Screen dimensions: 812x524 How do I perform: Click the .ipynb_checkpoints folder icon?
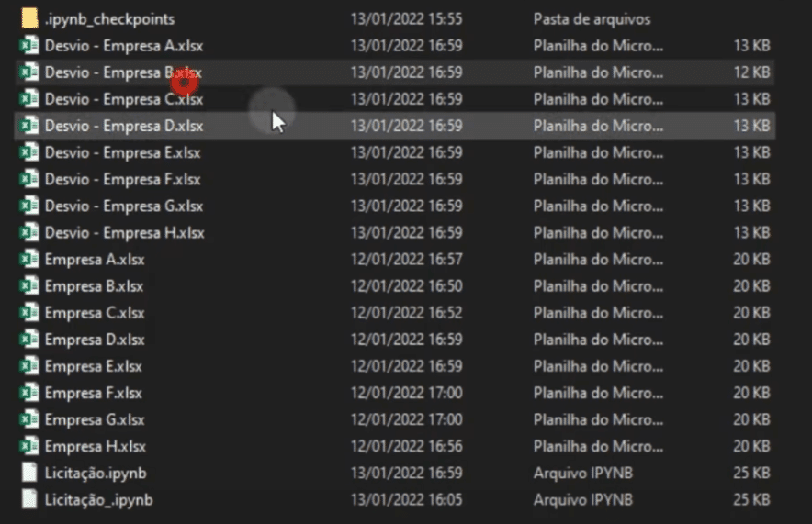click(x=29, y=18)
